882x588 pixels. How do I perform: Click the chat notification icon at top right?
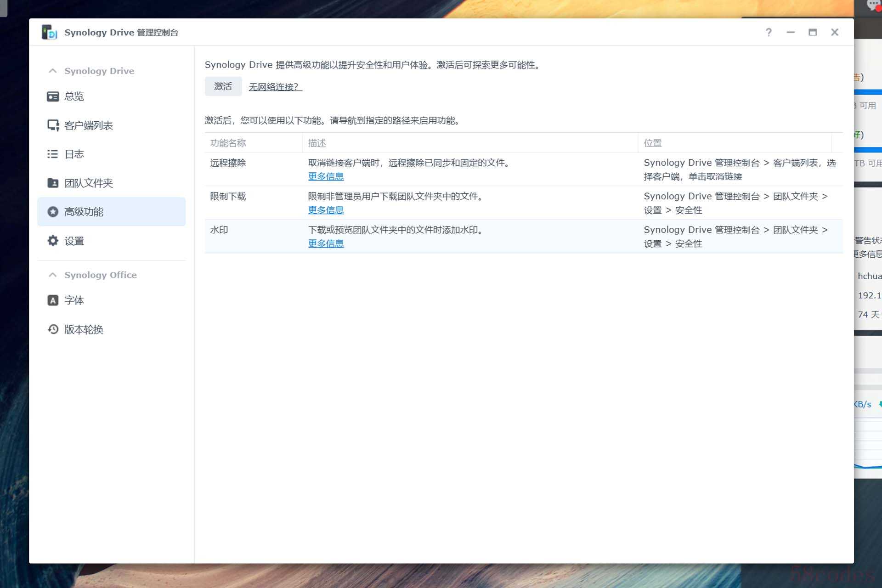(873, 6)
